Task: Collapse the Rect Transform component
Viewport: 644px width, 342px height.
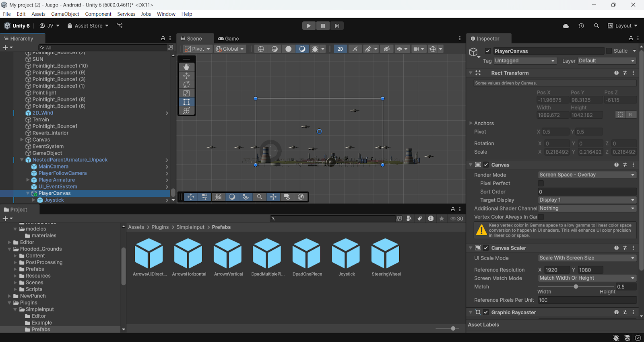Action: [x=471, y=73]
